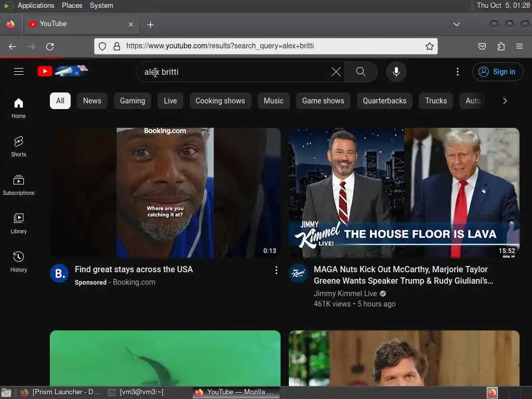Filter results by Live
532x399 pixels.
click(x=170, y=101)
